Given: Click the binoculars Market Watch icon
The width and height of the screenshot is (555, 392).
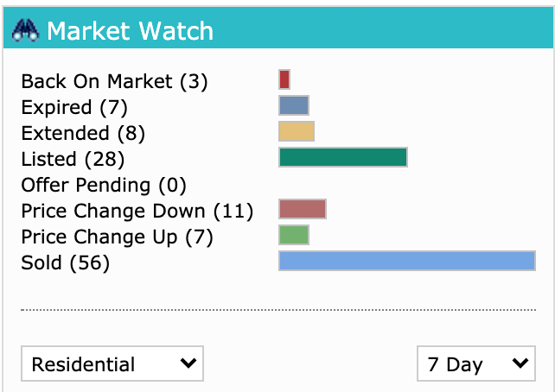Looking at the screenshot, I should tap(25, 31).
